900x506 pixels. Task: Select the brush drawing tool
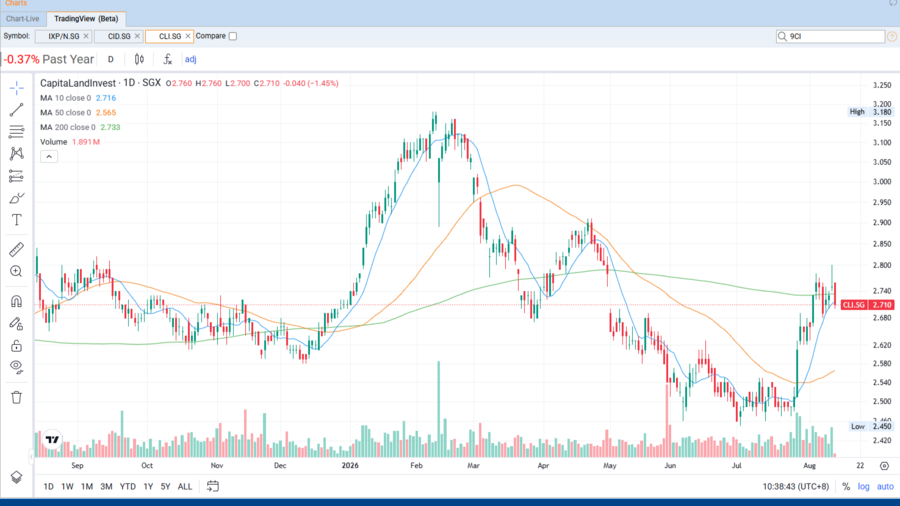point(17,198)
